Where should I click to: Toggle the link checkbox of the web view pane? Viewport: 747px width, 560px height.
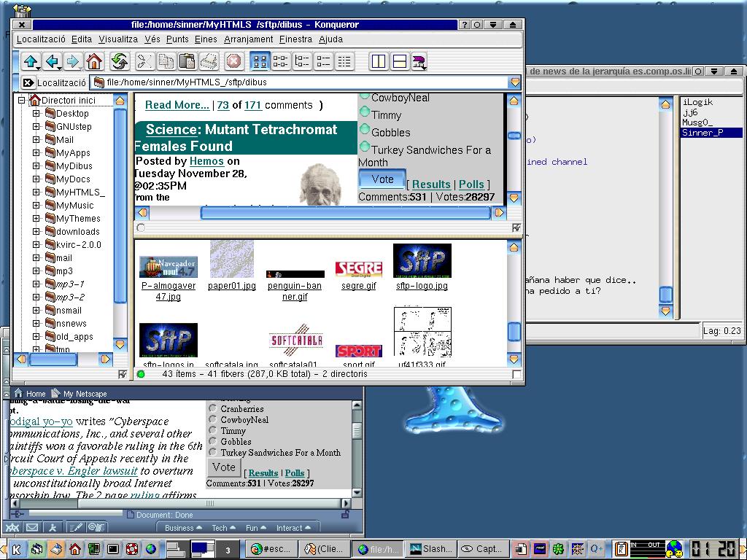pyautogui.click(x=516, y=227)
